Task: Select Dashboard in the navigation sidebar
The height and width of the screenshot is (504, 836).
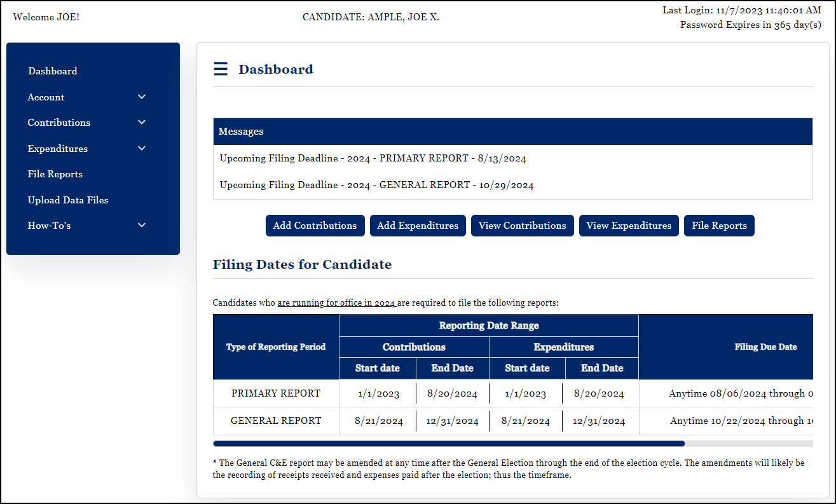Action: 53,71
